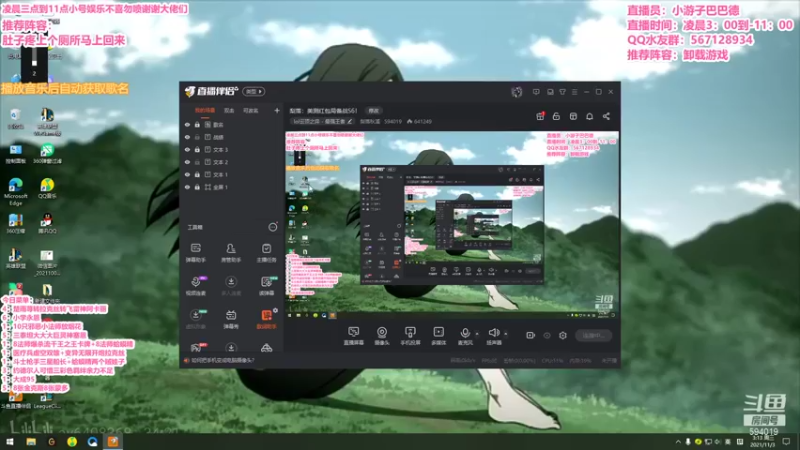Open the stream settings gear icon

[x=563, y=335]
